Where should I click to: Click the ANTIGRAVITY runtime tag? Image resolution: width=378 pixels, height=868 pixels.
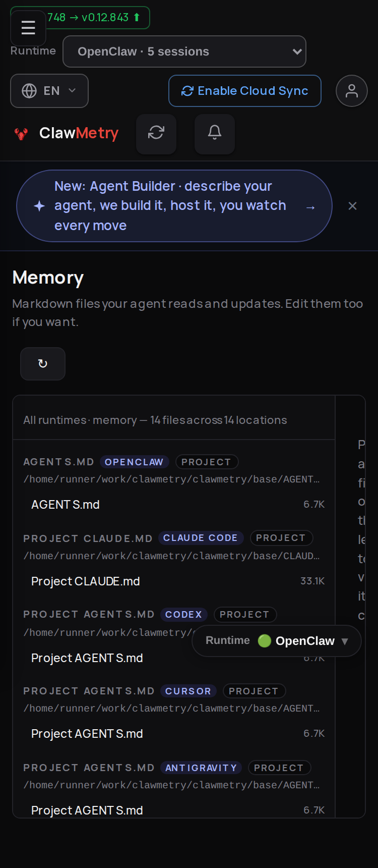(201, 768)
